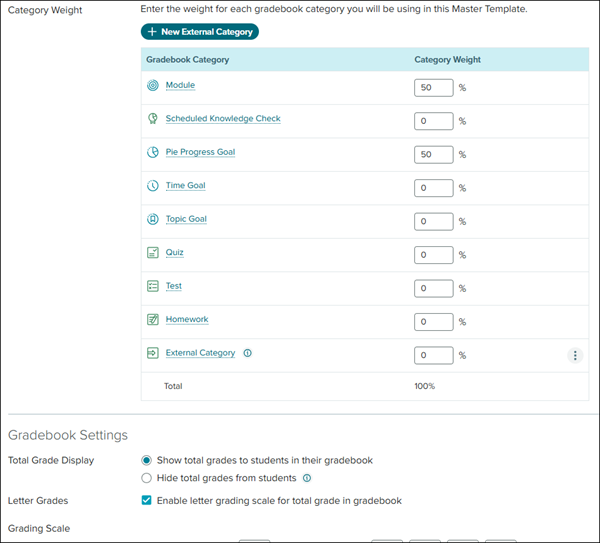Click the Homework category icon
600x543 pixels.
tap(153, 320)
